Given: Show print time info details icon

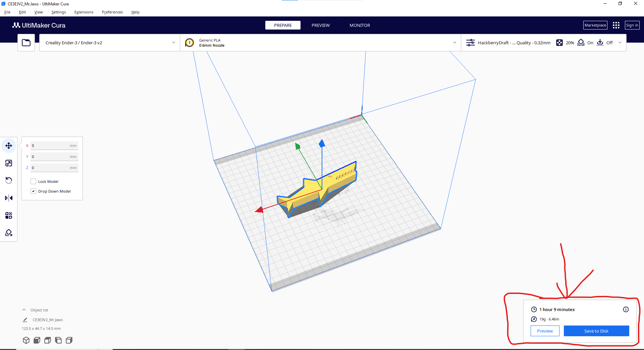Looking at the screenshot, I should [x=626, y=309].
